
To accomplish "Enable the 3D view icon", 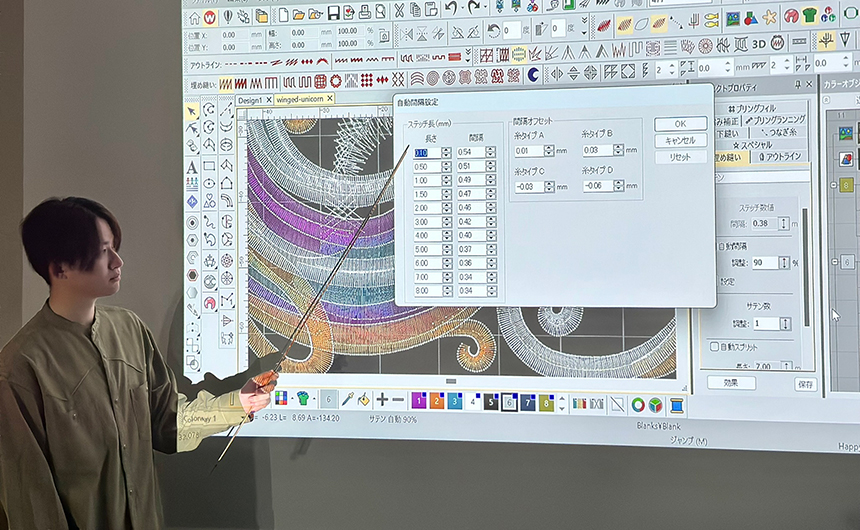I will coord(759,44).
